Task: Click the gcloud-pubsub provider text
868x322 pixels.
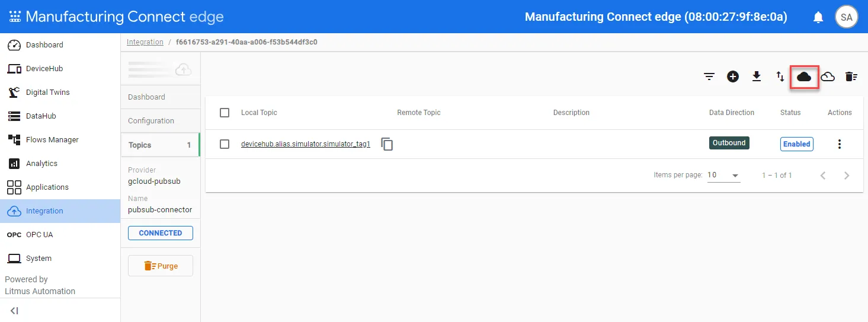Action: click(x=154, y=181)
